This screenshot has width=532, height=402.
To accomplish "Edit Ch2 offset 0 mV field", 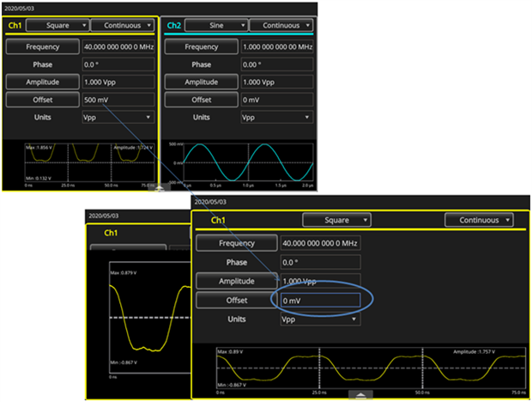I will [x=277, y=100].
